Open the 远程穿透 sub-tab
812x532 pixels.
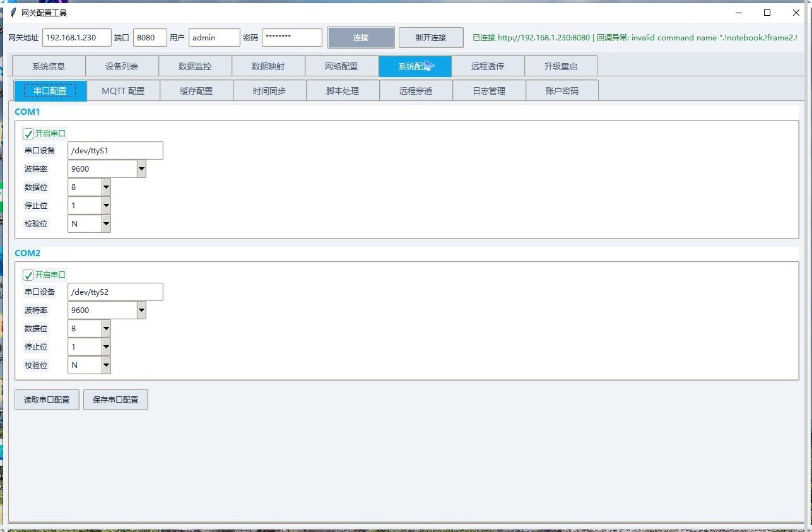[x=416, y=91]
